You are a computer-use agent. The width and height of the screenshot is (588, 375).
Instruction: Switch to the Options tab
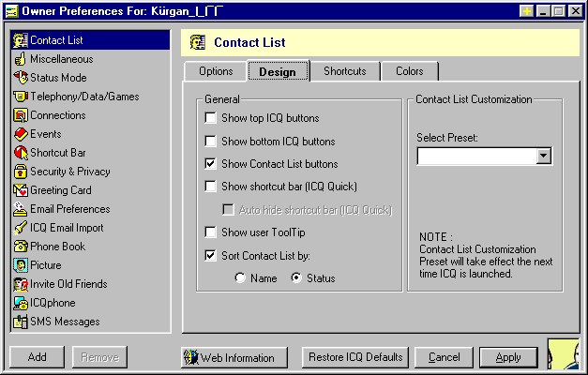216,71
